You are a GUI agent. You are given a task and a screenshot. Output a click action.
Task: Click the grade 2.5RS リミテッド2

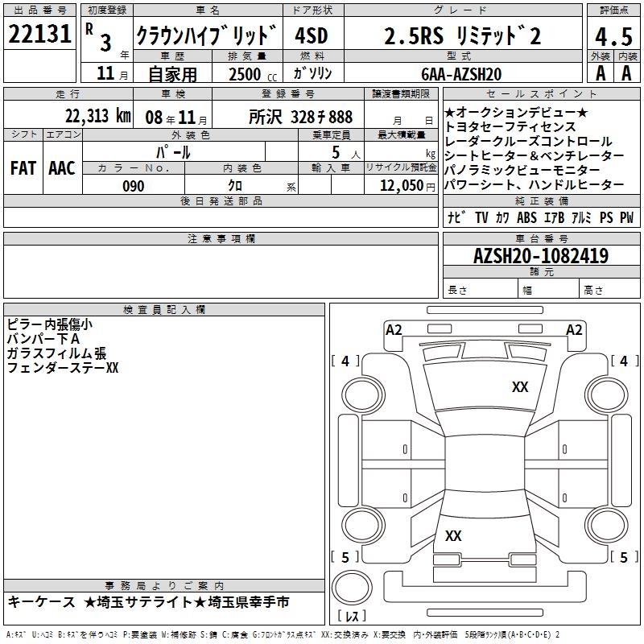pyautogui.click(x=462, y=37)
